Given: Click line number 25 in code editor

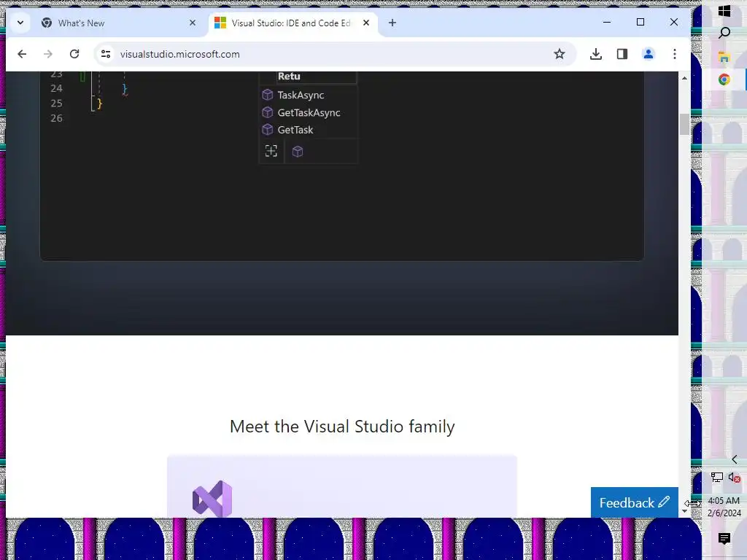Looking at the screenshot, I should click(57, 103).
